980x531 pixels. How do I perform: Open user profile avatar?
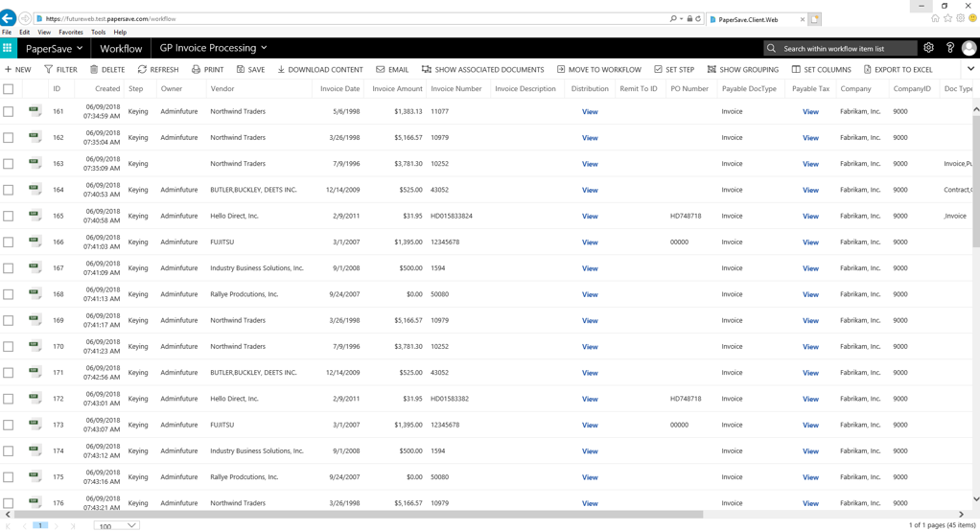click(x=969, y=48)
